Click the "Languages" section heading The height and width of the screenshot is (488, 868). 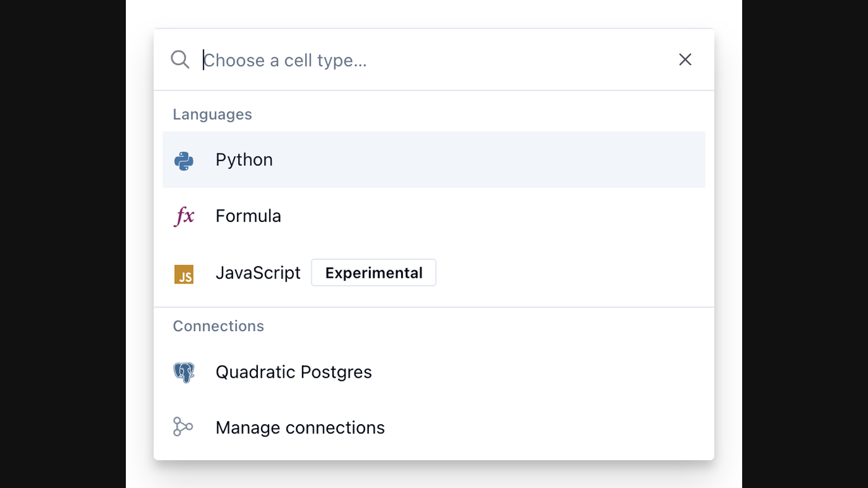pyautogui.click(x=212, y=114)
